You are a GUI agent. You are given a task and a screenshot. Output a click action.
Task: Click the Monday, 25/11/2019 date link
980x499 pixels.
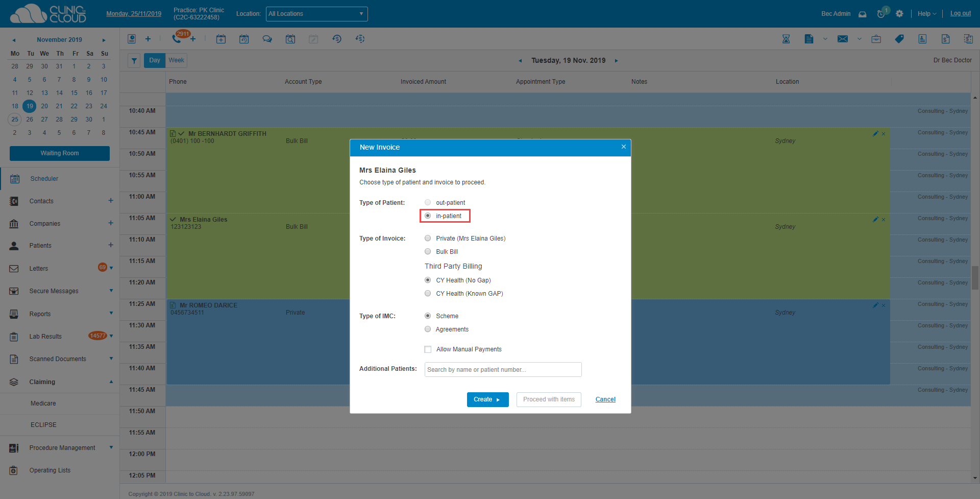(134, 14)
